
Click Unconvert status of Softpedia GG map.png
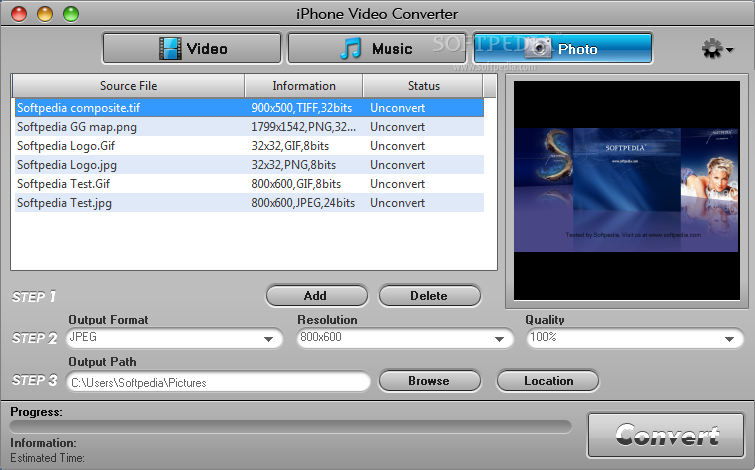(398, 127)
